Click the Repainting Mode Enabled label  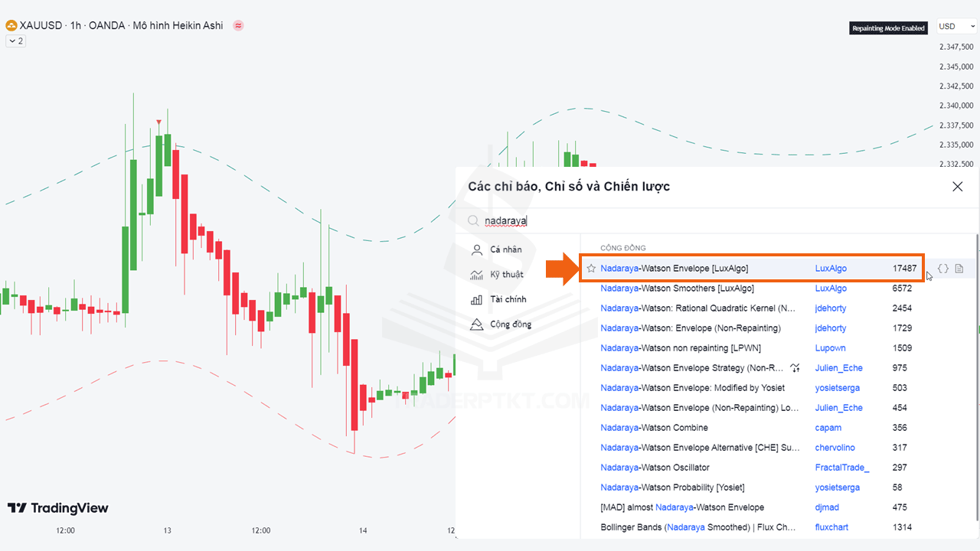[889, 28]
